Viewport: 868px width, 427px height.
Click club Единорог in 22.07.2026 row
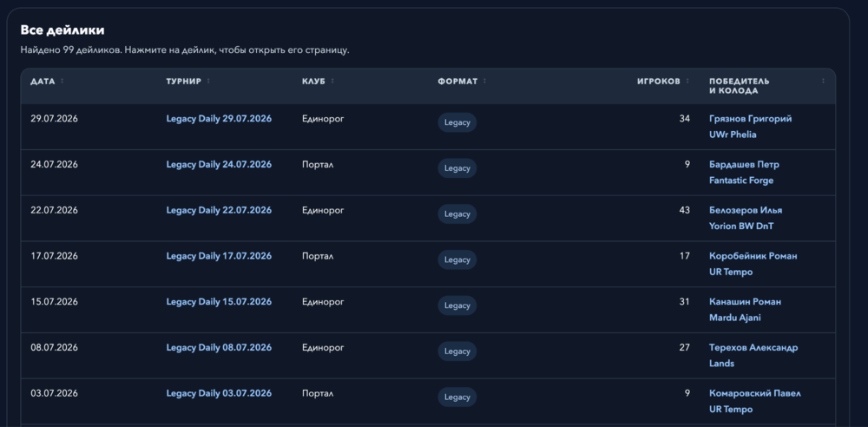(323, 210)
